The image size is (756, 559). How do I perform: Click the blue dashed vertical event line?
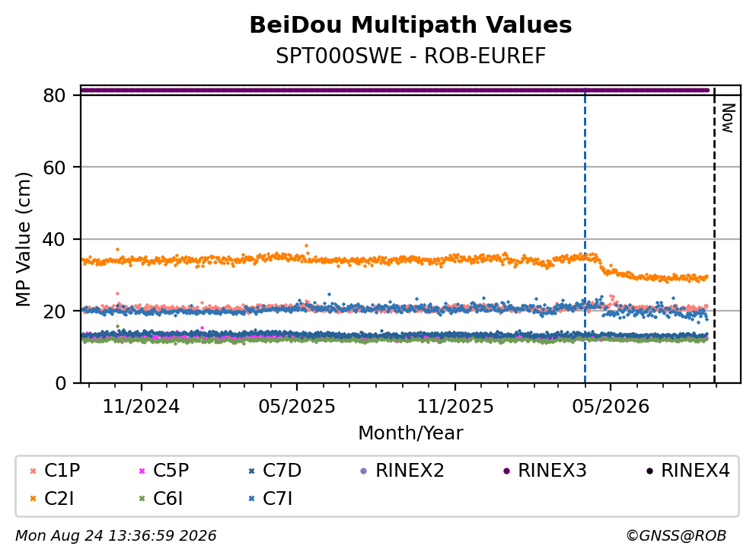585,236
